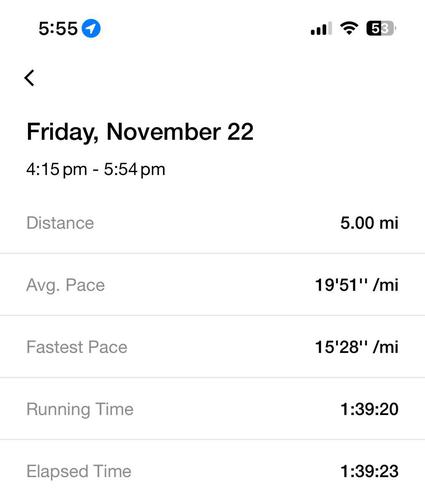Tap the 19'51'' /mi average pace value
The width and height of the screenshot is (425, 500).
[357, 285]
